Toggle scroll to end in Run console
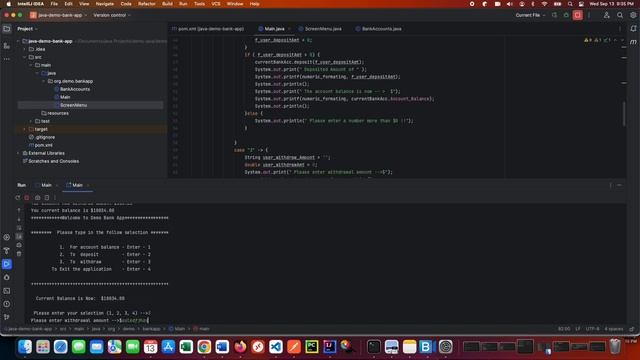The width and height of the screenshot is (640, 360). 19,236
